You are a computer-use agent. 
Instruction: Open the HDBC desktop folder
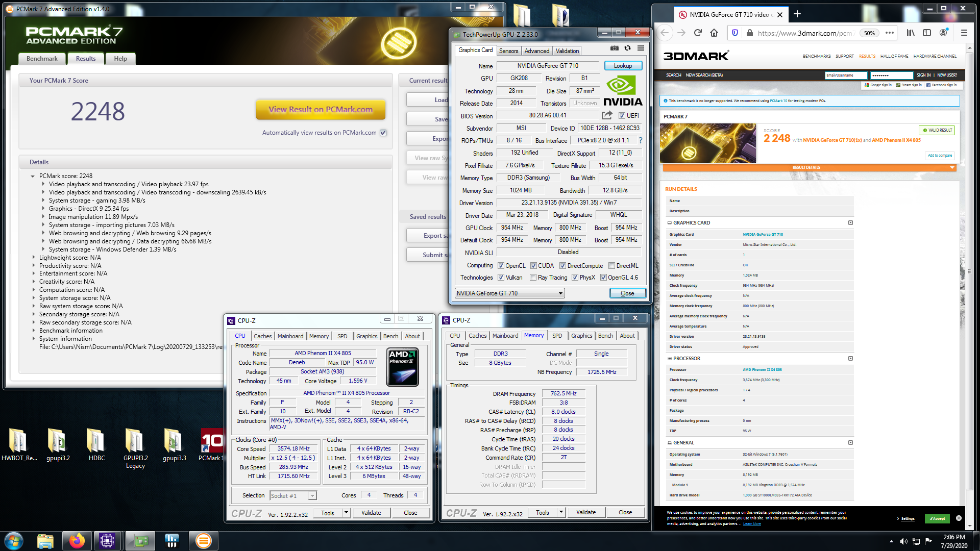pyautogui.click(x=96, y=445)
